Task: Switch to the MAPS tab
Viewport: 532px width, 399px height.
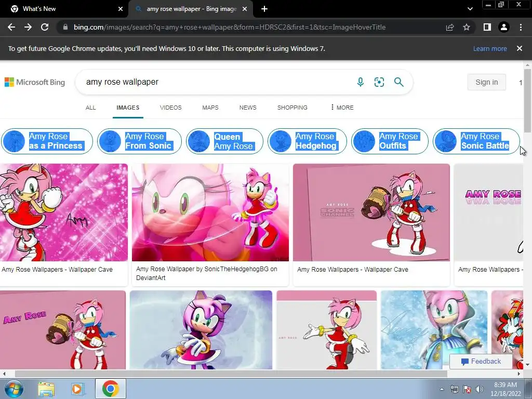Action: pos(210,108)
